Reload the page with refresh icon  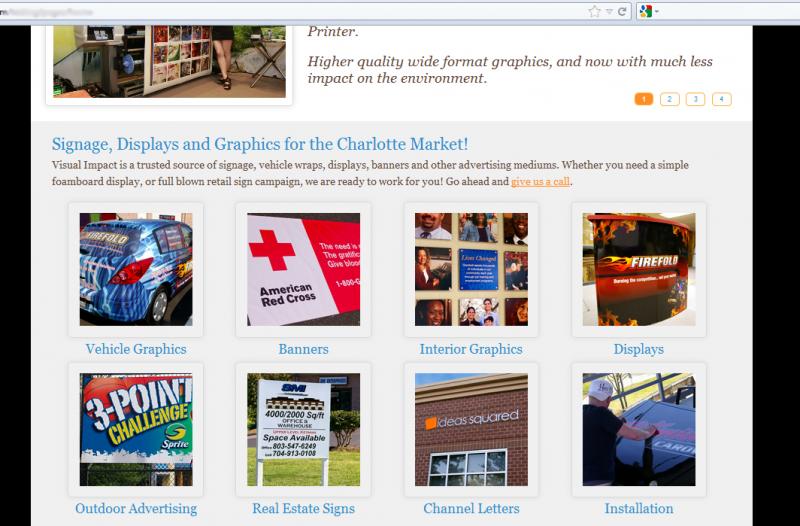pyautogui.click(x=622, y=11)
